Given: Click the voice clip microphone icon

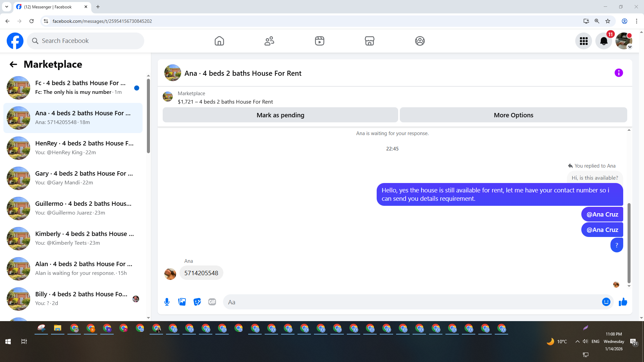Looking at the screenshot, I should pyautogui.click(x=167, y=302).
